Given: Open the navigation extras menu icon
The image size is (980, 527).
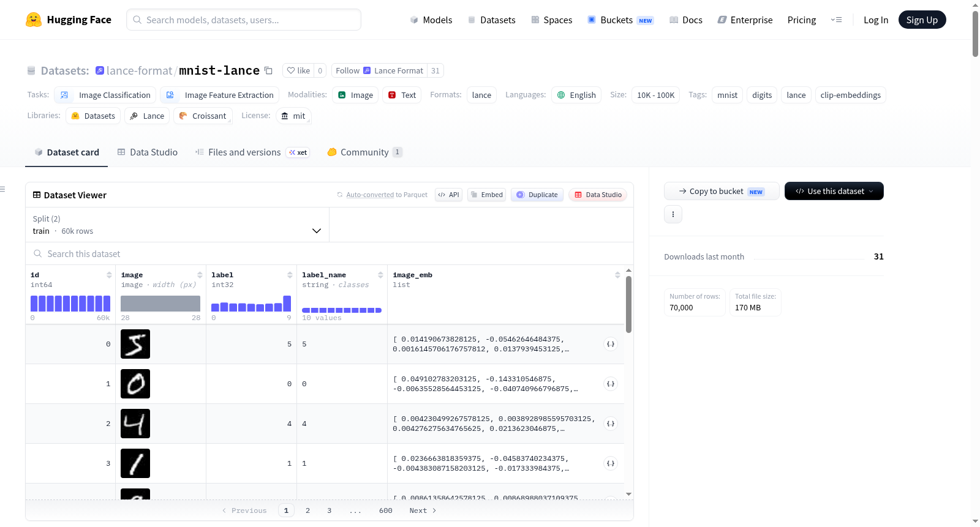Looking at the screenshot, I should (836, 20).
